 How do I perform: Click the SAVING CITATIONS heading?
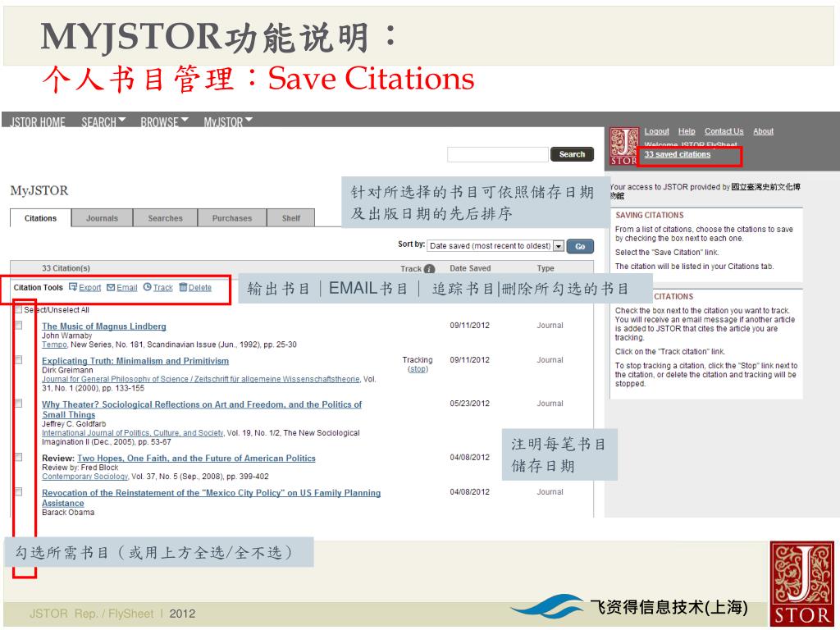coord(650,215)
